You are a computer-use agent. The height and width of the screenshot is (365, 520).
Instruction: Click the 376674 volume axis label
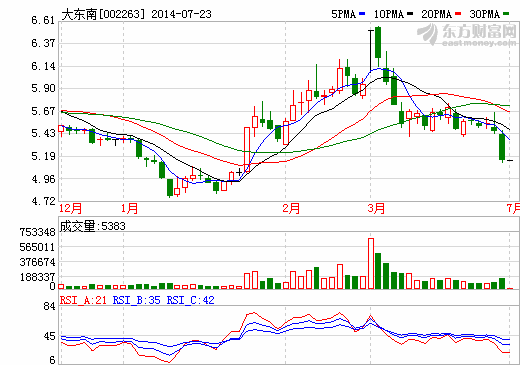(37, 262)
